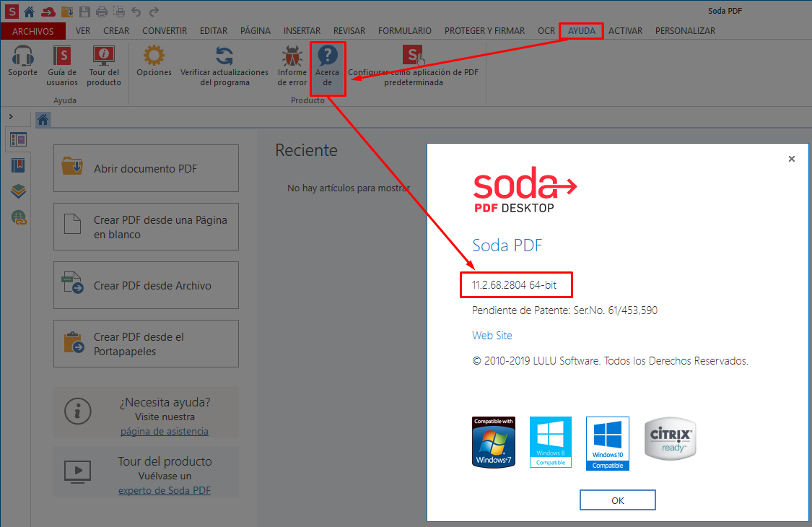Open the Layers panel icon in sidebar

pyautogui.click(x=18, y=191)
